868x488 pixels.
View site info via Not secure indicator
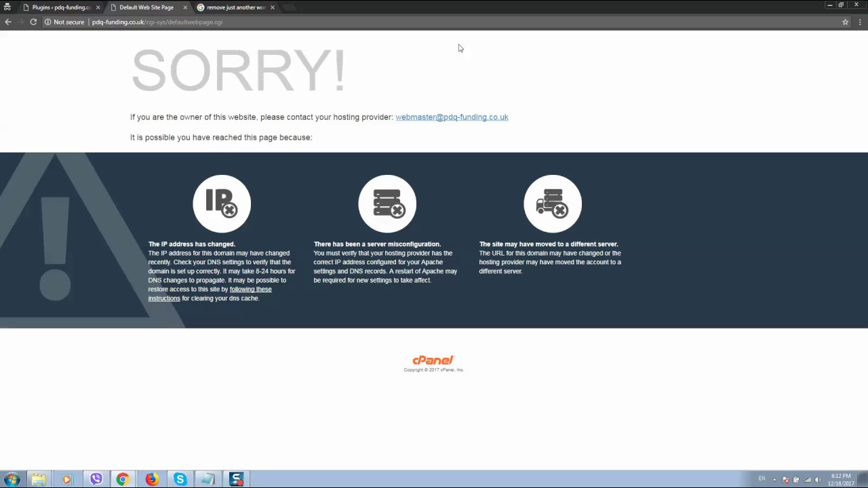(64, 22)
